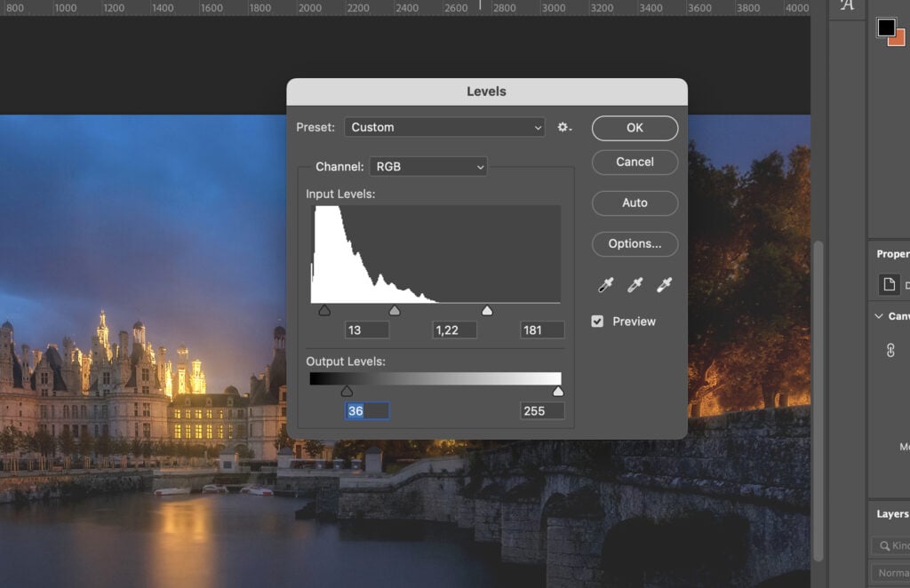Image resolution: width=910 pixels, height=588 pixels.
Task: Select the gray point eyedropper
Action: pyautogui.click(x=635, y=284)
